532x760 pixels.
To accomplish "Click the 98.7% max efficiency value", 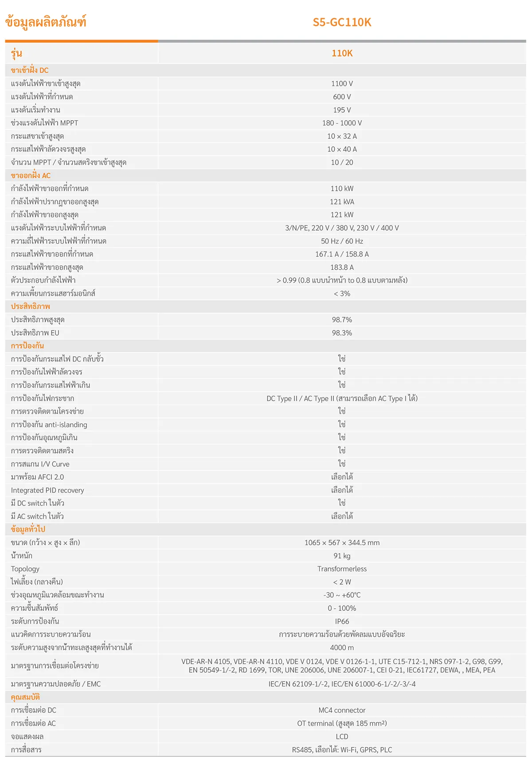I will pos(342,319).
